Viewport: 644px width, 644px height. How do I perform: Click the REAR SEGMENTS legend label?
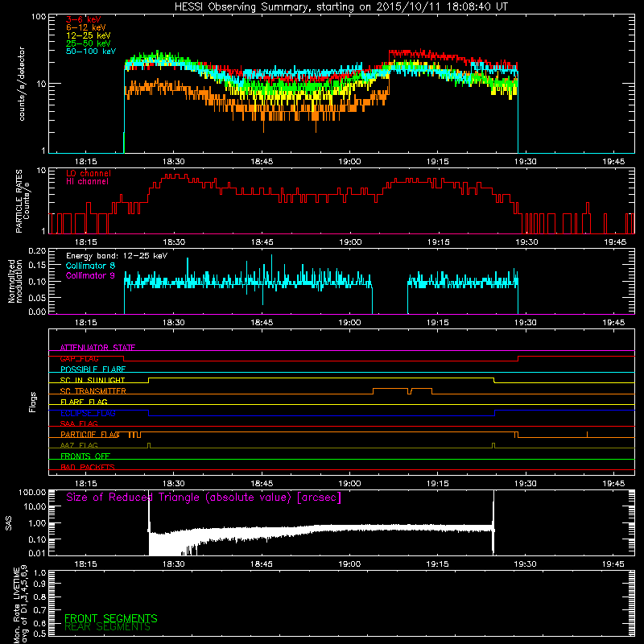[x=107, y=627]
